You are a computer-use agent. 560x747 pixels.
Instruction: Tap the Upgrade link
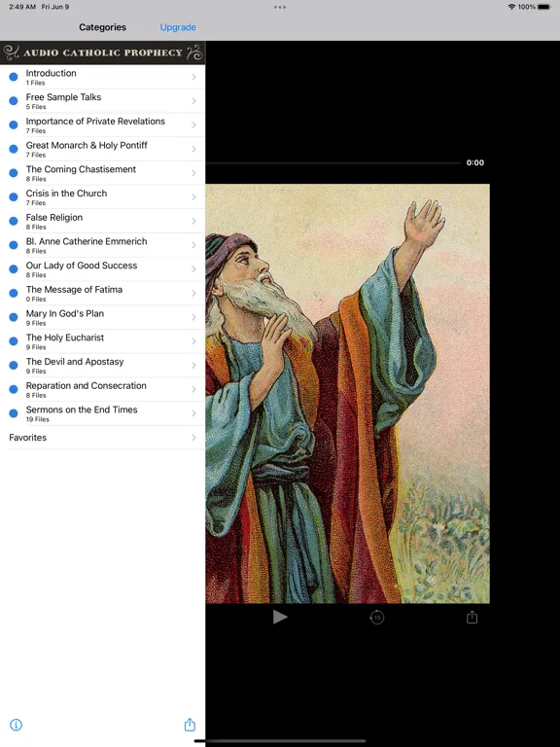178,27
